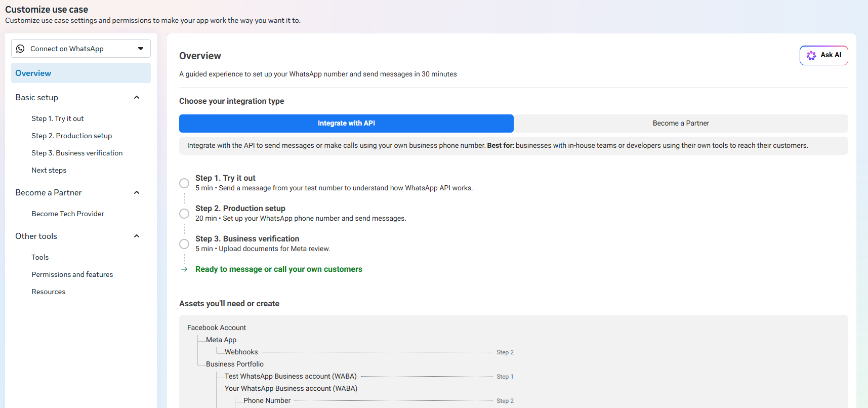Click the Assets you'll need or create heading
The width and height of the screenshot is (868, 408).
click(229, 304)
